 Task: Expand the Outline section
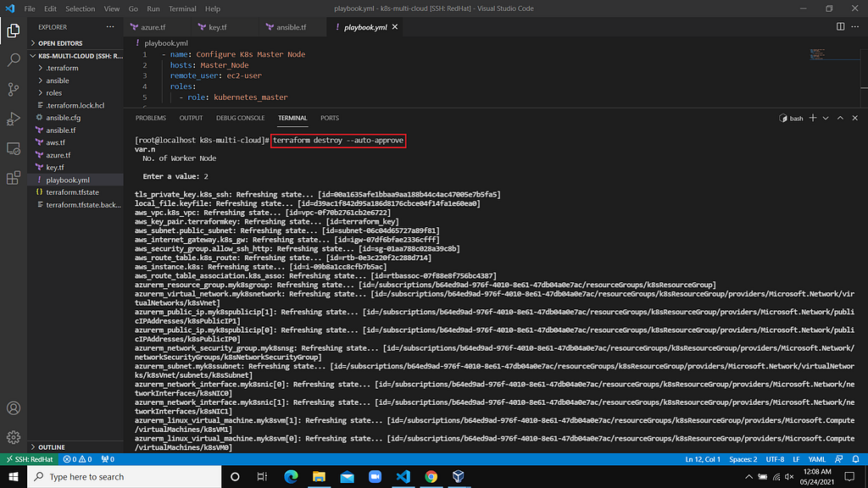click(75, 447)
